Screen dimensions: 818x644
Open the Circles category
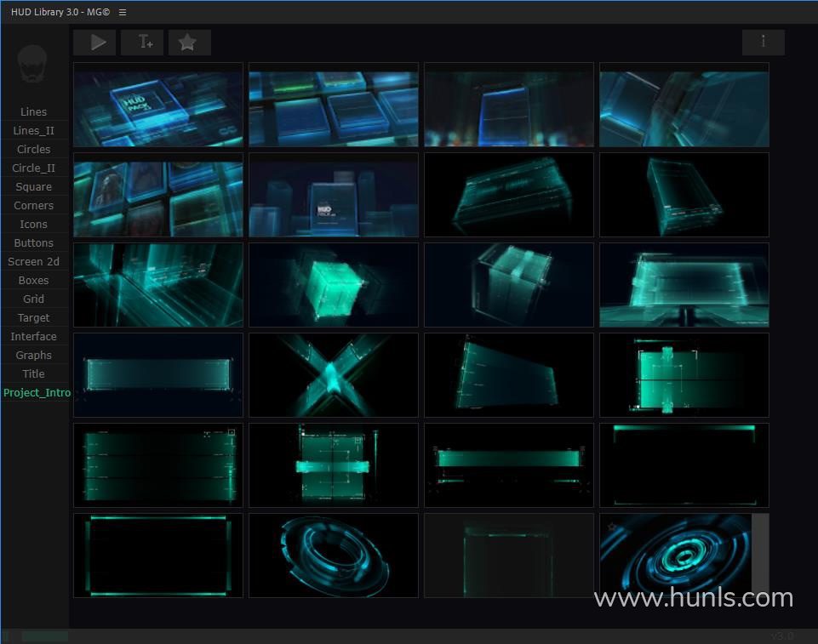(x=33, y=149)
